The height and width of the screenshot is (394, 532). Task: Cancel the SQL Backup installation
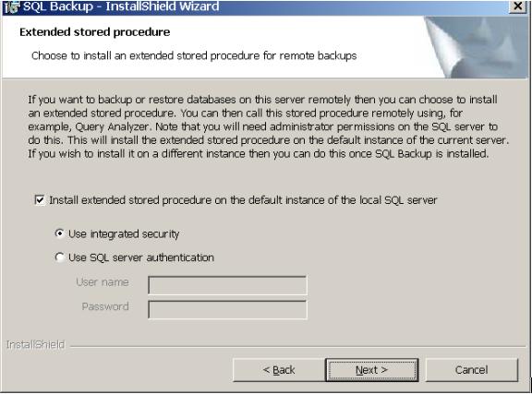(x=472, y=370)
